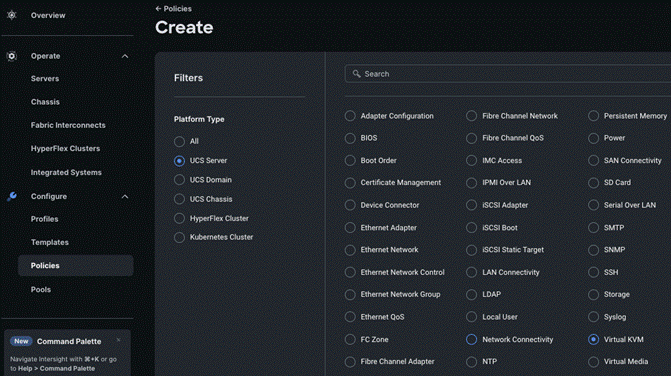The image size is (671, 376).
Task: Choose iSCSI Static Target policy
Action: click(x=472, y=250)
